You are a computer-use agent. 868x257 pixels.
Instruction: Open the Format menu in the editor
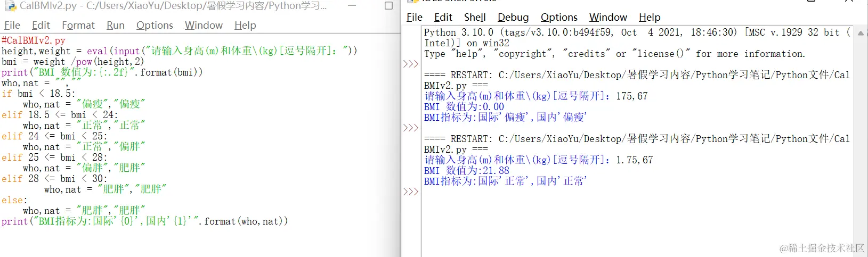tap(78, 25)
